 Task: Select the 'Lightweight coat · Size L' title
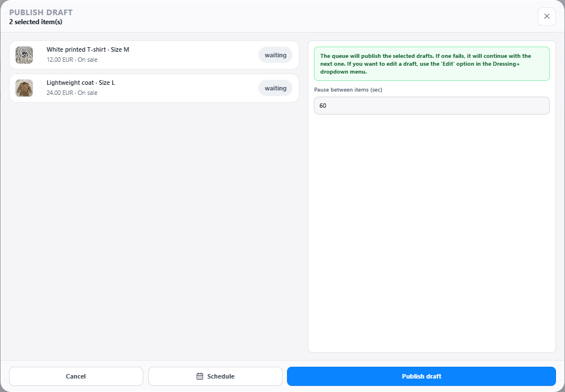pos(81,83)
